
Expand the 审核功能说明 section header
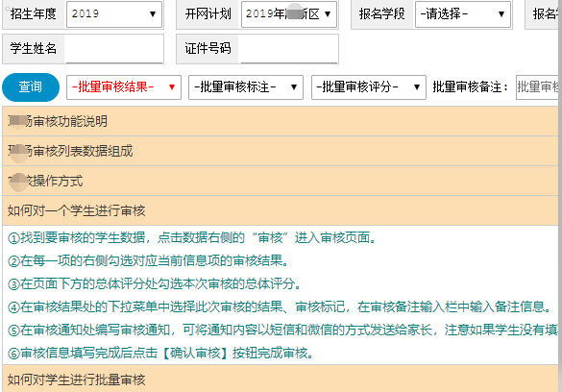pyautogui.click(x=281, y=121)
